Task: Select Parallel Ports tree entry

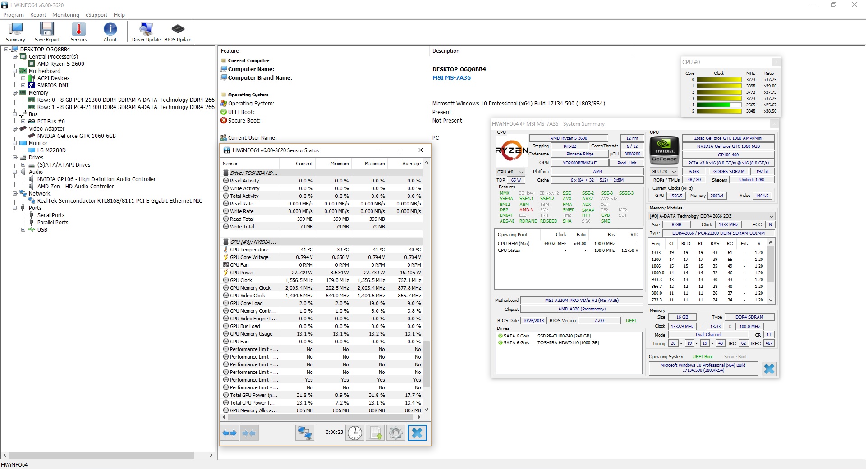Action: 53,223
